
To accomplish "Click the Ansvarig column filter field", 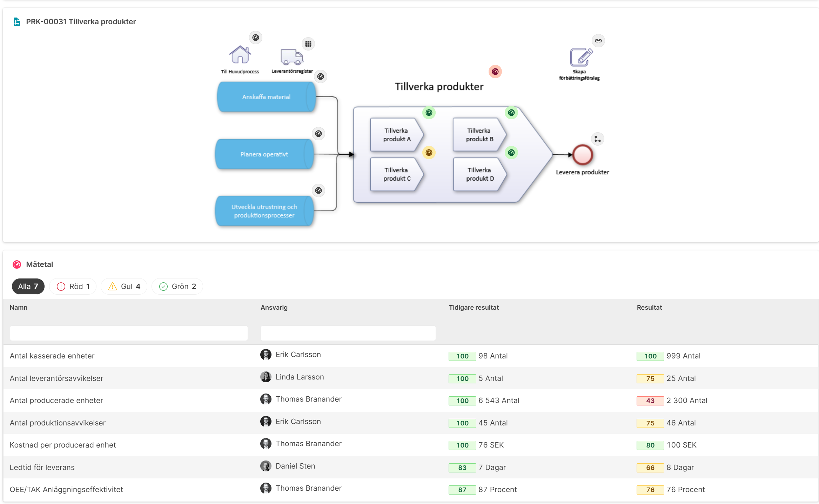I will pyautogui.click(x=348, y=333).
